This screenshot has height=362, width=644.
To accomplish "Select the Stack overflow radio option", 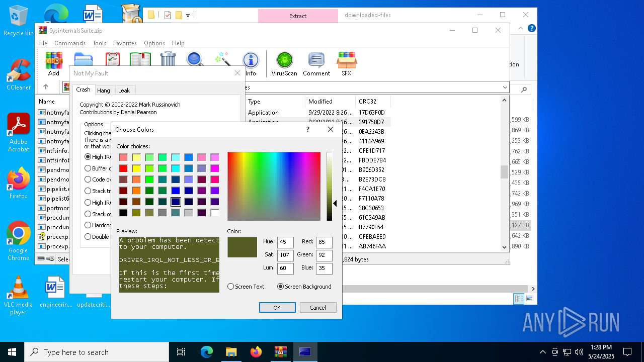I will (88, 214).
